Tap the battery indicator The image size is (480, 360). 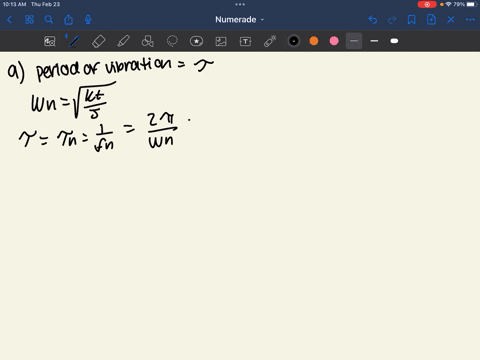tap(471, 4)
